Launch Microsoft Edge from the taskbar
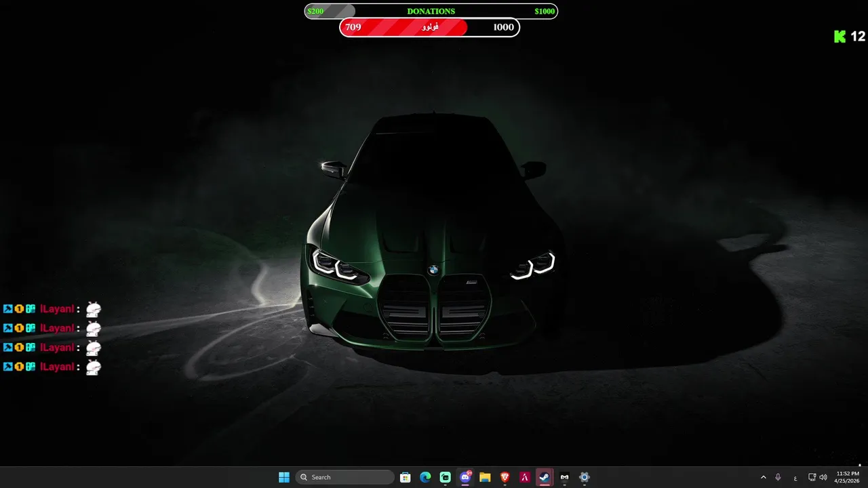 (425, 477)
